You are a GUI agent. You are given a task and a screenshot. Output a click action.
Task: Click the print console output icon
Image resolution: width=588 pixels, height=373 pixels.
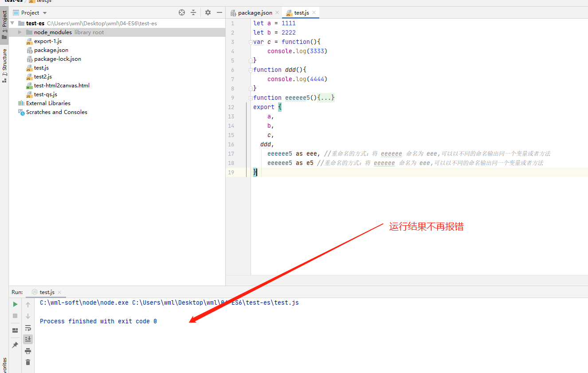(x=28, y=351)
